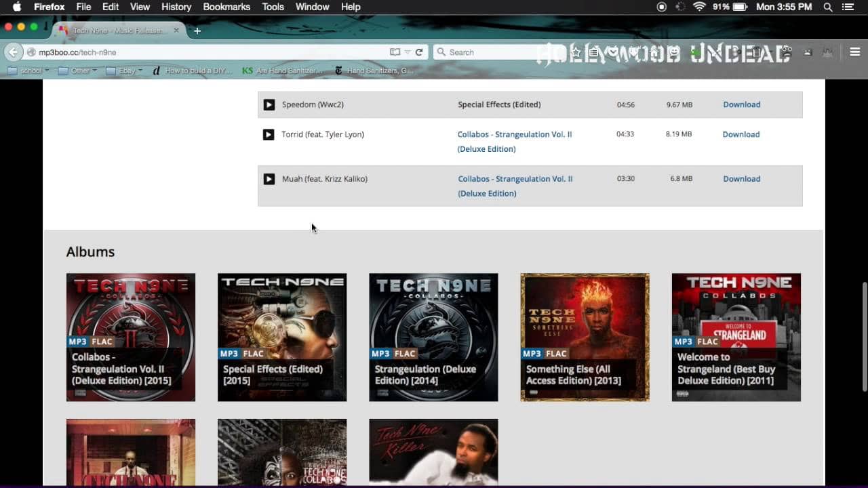Open a new browser tab
The width and height of the screenshot is (868, 488).
[197, 31]
